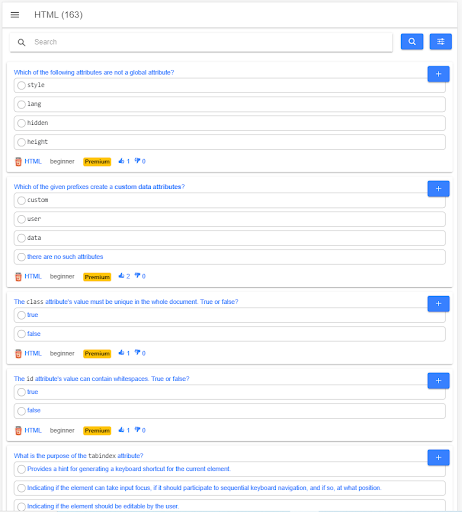Image resolution: width=462 pixels, height=512 pixels.
Task: Expand the id attribute question with plus
Action: click(438, 381)
